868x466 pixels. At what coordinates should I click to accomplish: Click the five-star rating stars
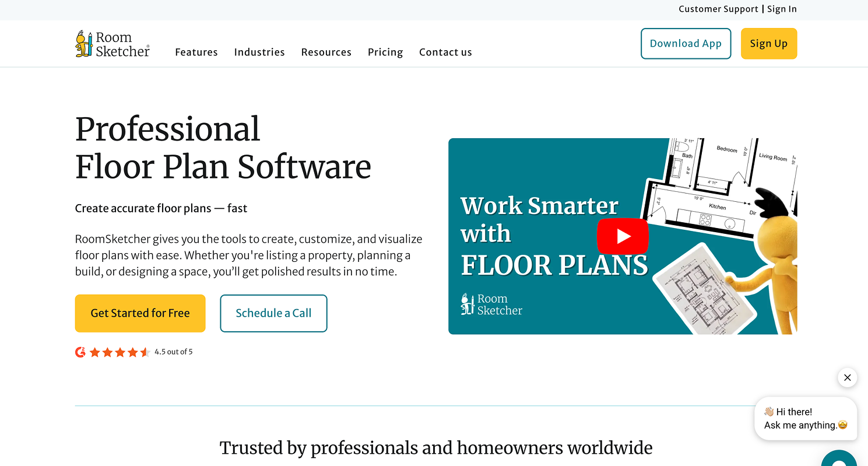pos(120,352)
